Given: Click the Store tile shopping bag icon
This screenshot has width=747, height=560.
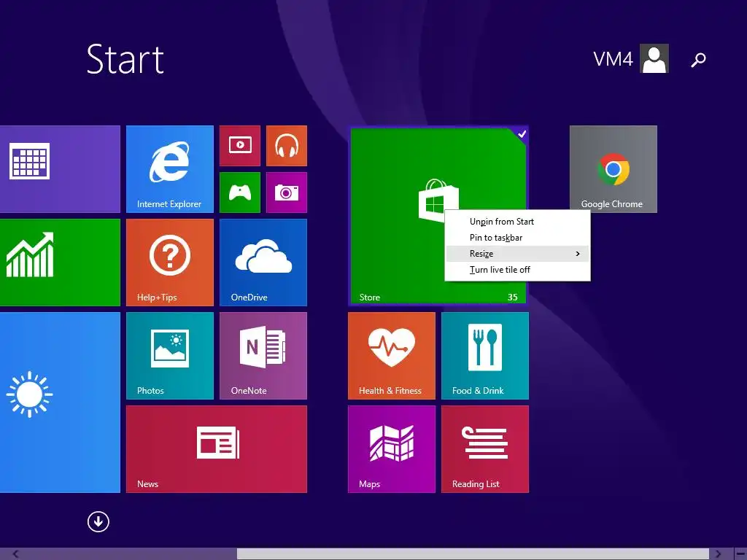Looking at the screenshot, I should [x=438, y=200].
